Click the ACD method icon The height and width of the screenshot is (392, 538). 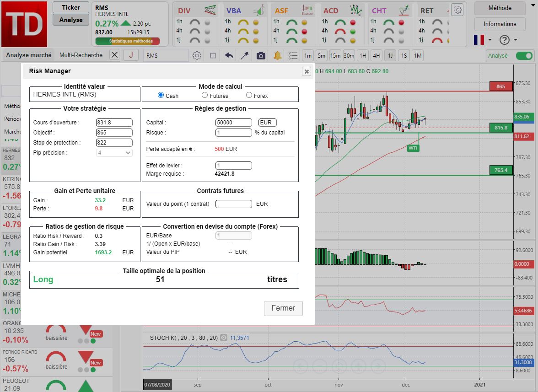tap(356, 10)
